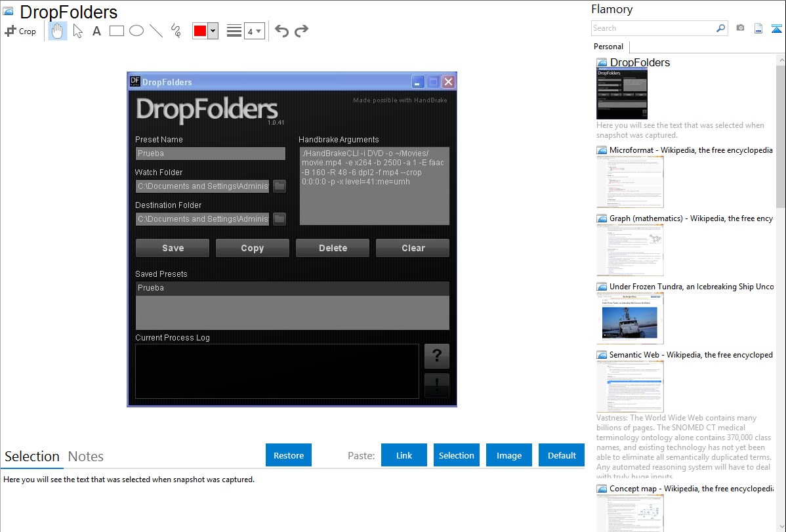Click the DF icon in DropFolders title bar
Viewport: 786px width, 532px height.
pos(135,81)
